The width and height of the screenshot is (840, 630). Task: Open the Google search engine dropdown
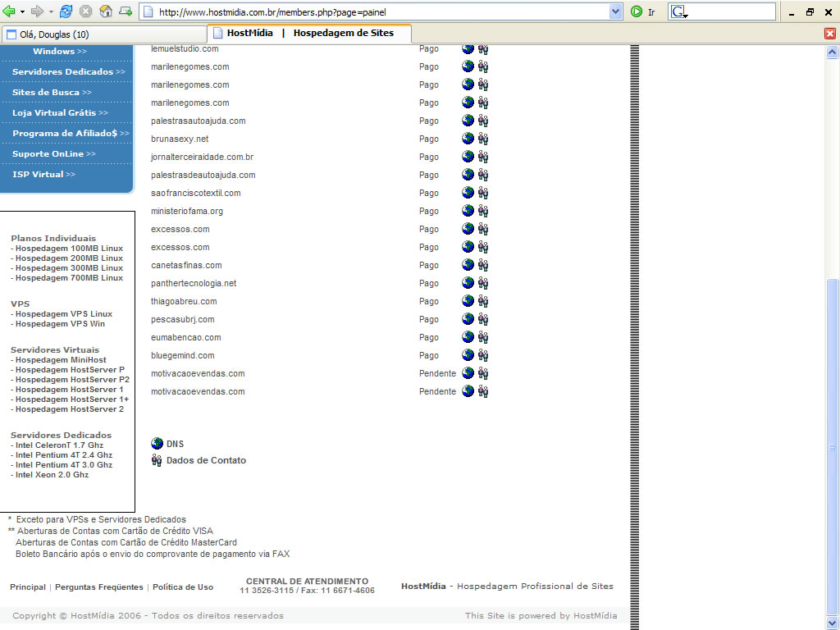click(x=678, y=11)
